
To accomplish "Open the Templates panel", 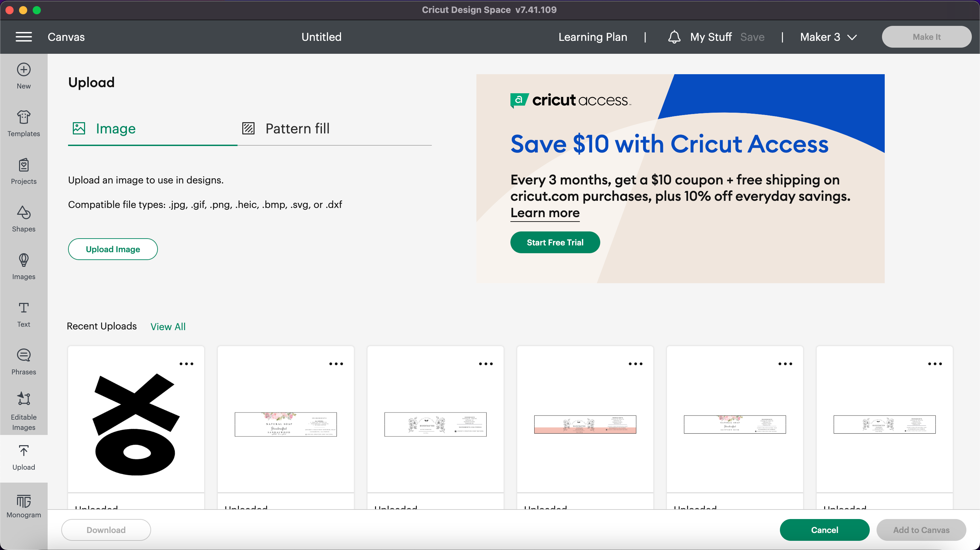I will pos(23,123).
